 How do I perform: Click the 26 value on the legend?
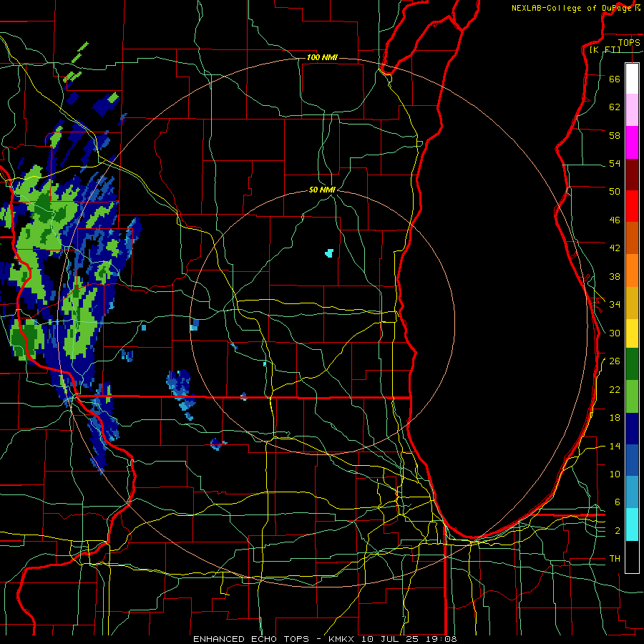point(615,361)
